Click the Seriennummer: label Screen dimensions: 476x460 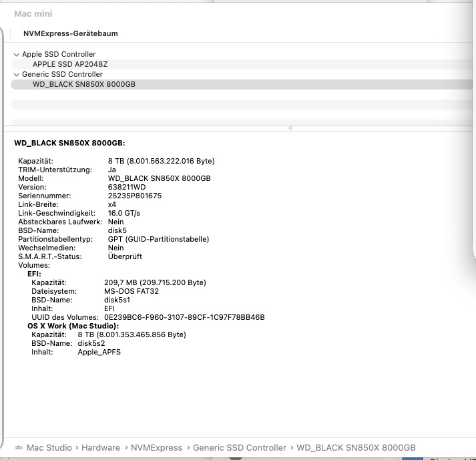click(x=44, y=196)
